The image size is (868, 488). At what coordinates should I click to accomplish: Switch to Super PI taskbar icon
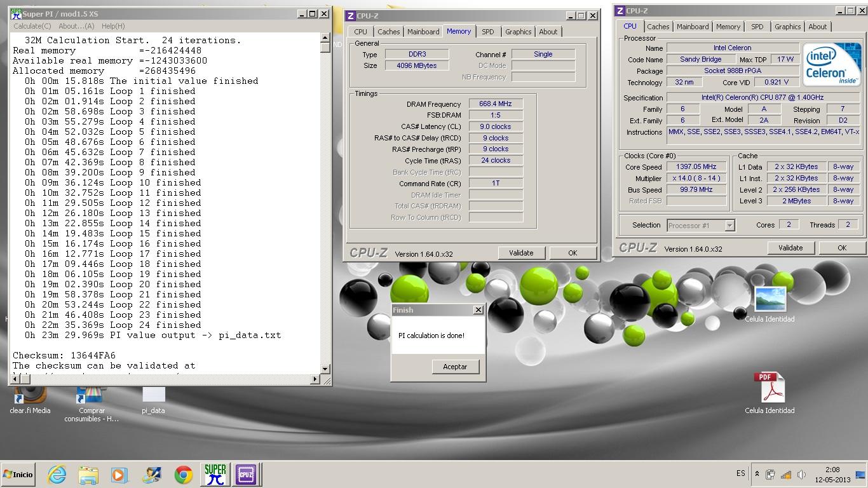215,475
